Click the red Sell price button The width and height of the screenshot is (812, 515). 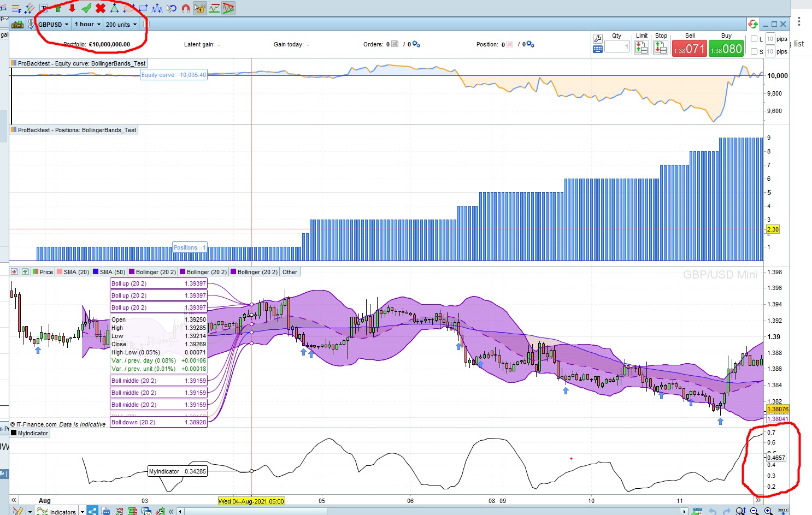coord(689,49)
